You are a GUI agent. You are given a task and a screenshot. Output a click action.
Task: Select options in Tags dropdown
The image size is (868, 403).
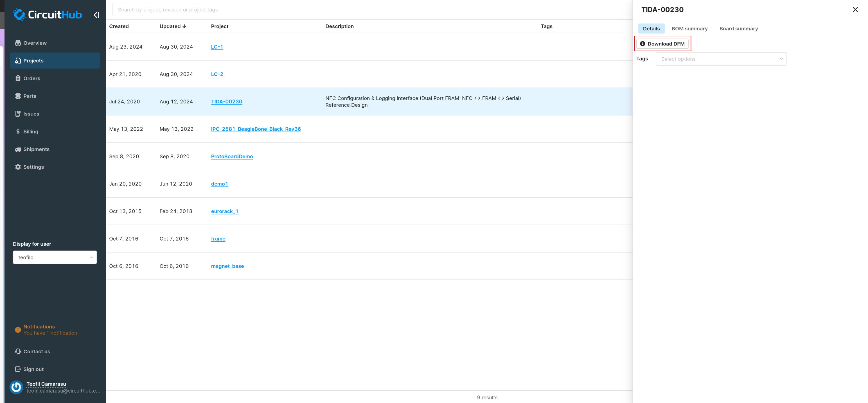click(721, 59)
